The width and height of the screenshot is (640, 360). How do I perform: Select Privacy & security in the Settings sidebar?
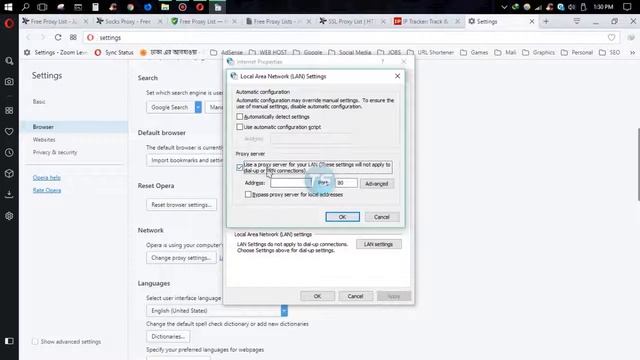tap(55, 152)
